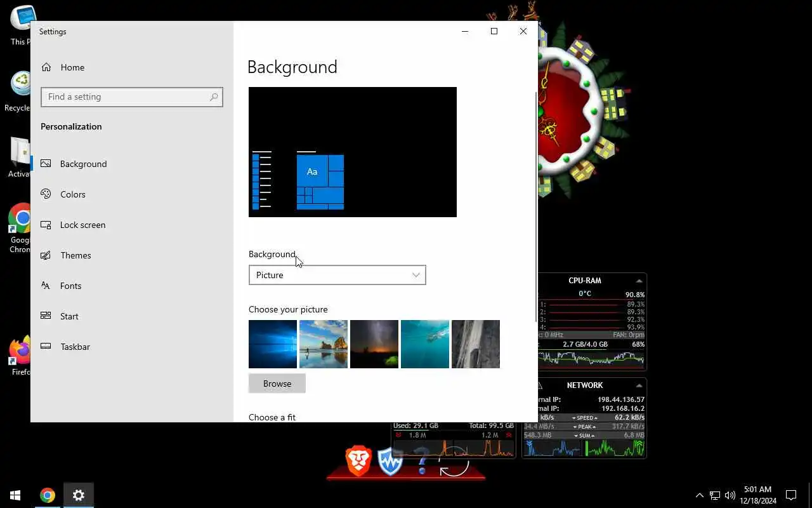Select the Google Chrome desktop shortcut
This screenshot has width=812, height=508.
point(19,229)
